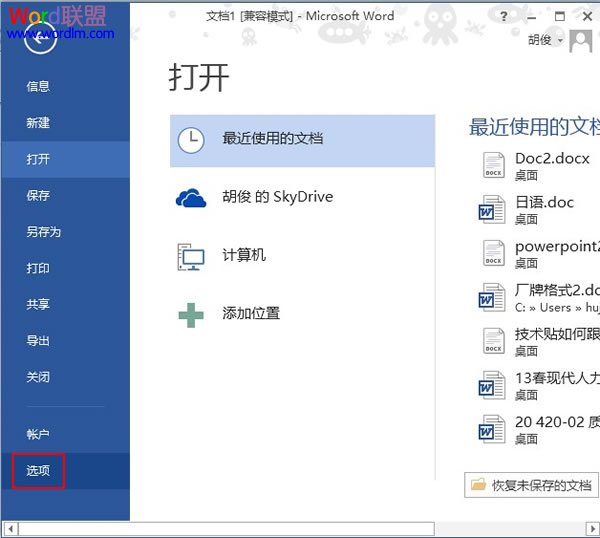Select the clock icon for recent documents
Image resolution: width=600 pixels, height=538 pixels.
coord(190,140)
